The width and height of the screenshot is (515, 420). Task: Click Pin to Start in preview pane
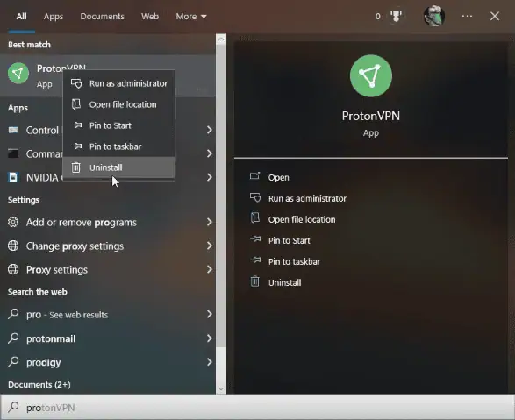[289, 240]
